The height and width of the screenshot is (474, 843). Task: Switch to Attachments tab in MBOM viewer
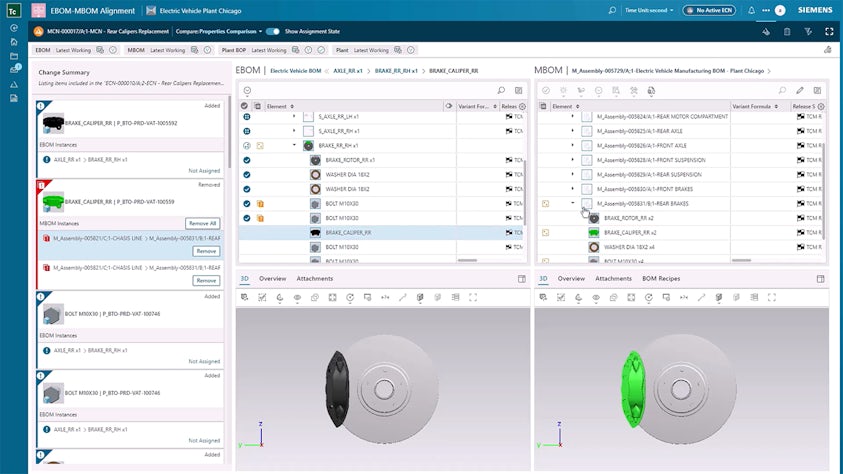click(613, 278)
